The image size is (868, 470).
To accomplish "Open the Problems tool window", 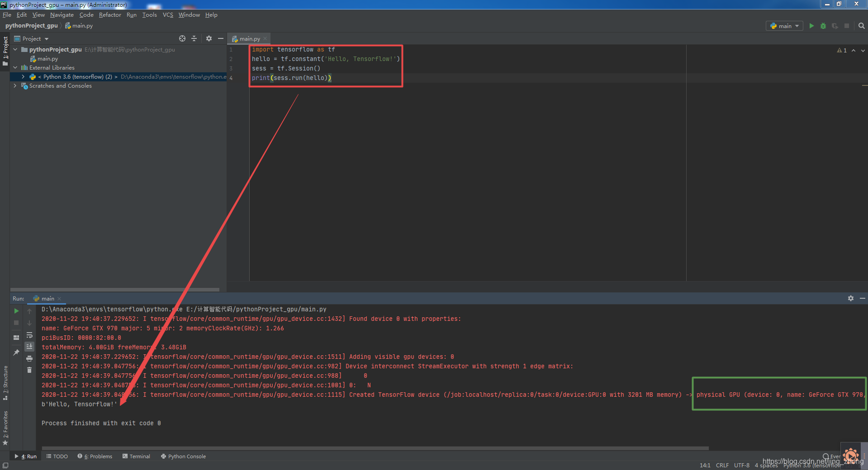I will click(x=95, y=456).
